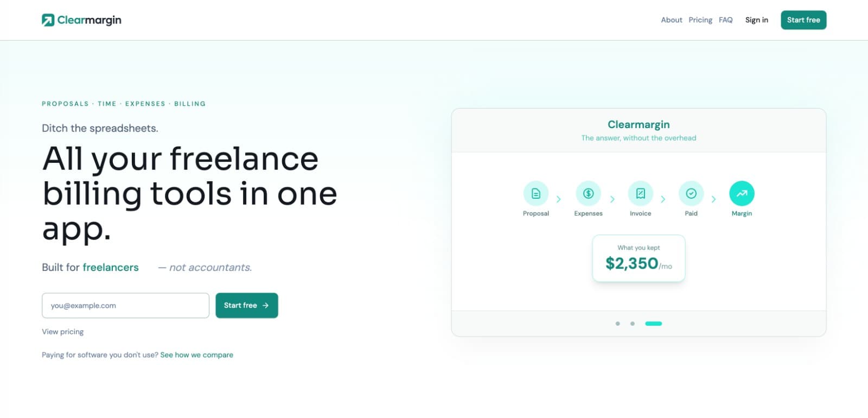Follow the View pricing link
Image resolution: width=868 pixels, height=418 pixels.
63,332
